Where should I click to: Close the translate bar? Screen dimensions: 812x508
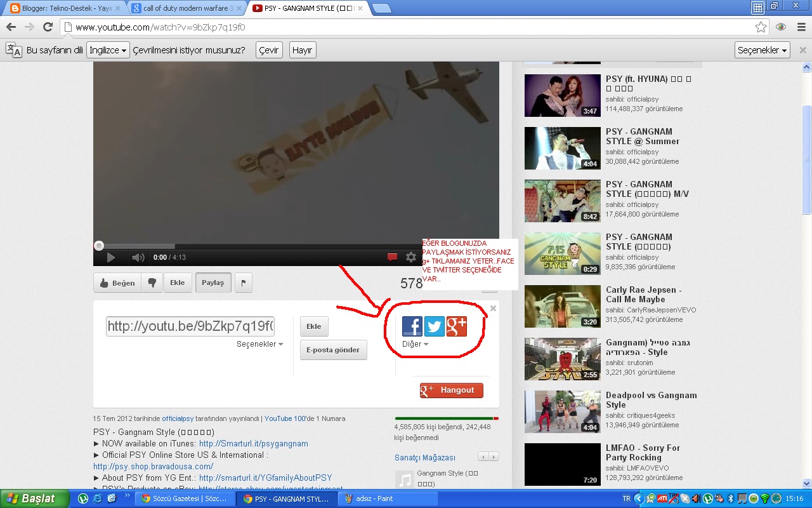pyautogui.click(x=802, y=50)
